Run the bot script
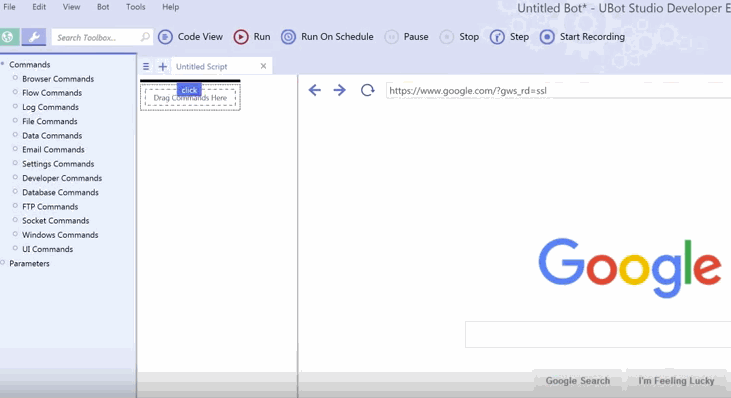The width and height of the screenshot is (731, 398). coord(252,37)
